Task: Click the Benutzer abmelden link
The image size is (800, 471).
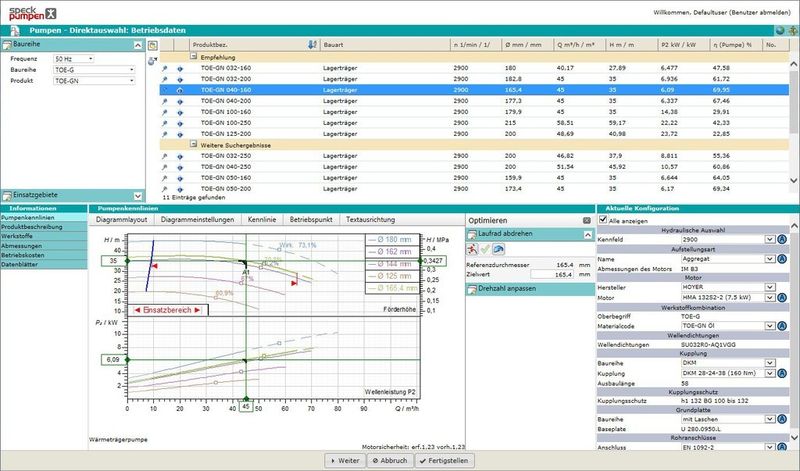Action: 758,12
